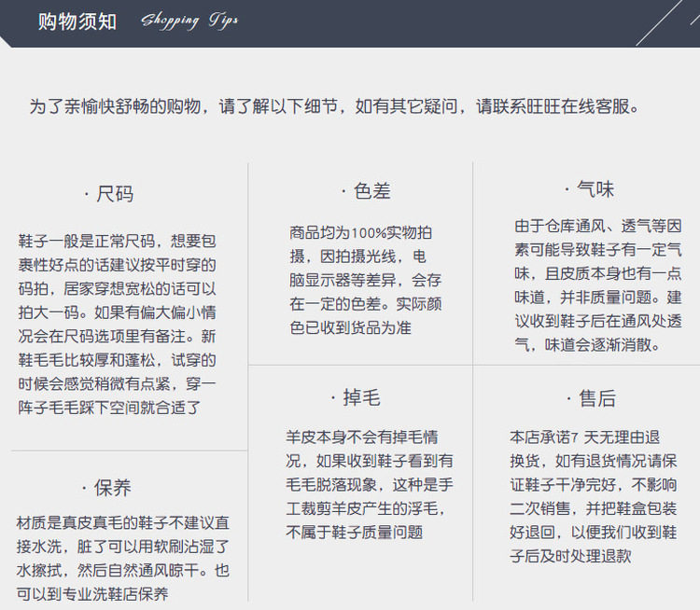Click the line 鞋子一般是正常尺码，想要包

coord(118,241)
